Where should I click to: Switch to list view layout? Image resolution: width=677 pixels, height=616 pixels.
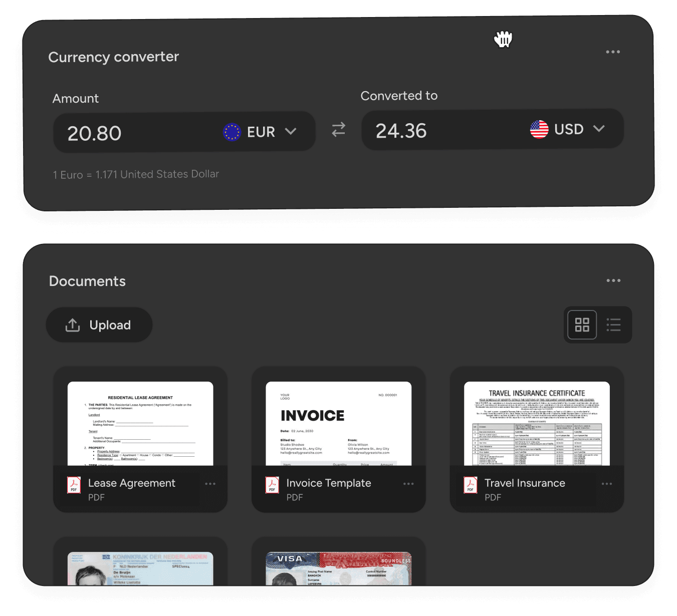(614, 325)
